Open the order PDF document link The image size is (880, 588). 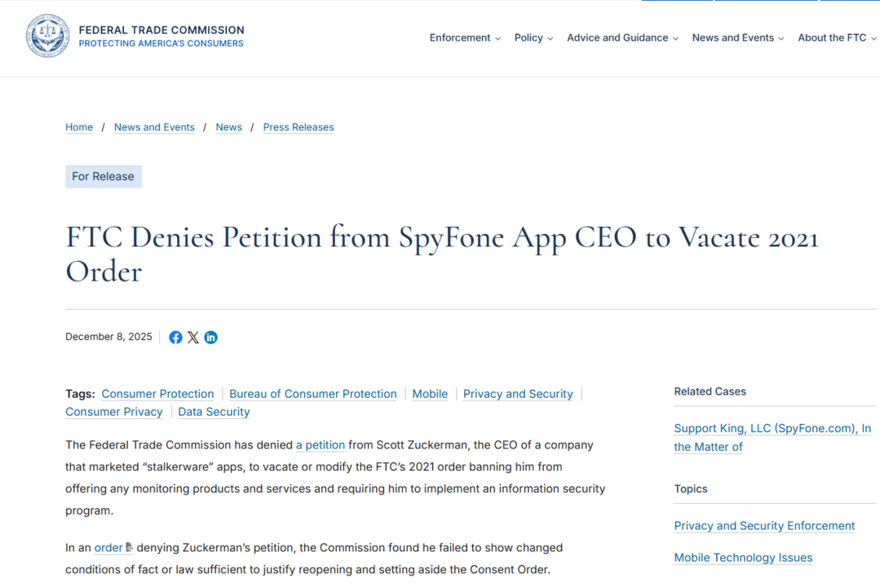[109, 547]
